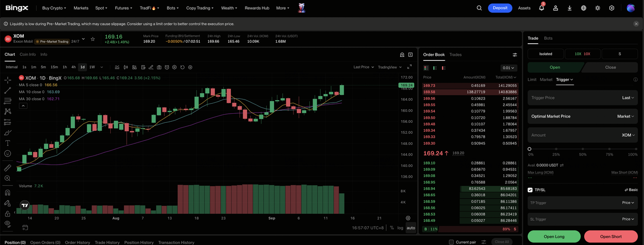The height and width of the screenshot is (245, 644).
Task: Open the notifications bell icon
Action: (x=541, y=8)
